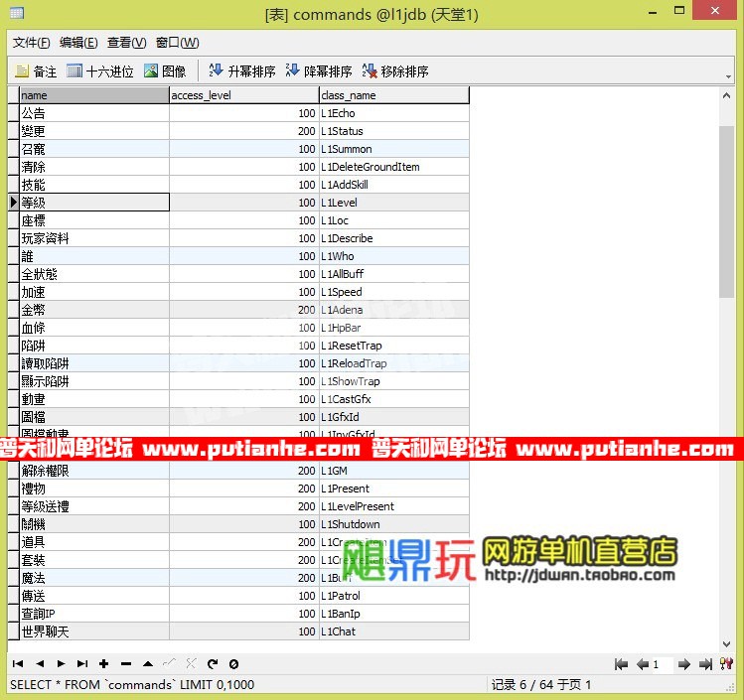This screenshot has height=700, width=744.
Task: Open the 文件(F) menu
Action: tap(32, 43)
